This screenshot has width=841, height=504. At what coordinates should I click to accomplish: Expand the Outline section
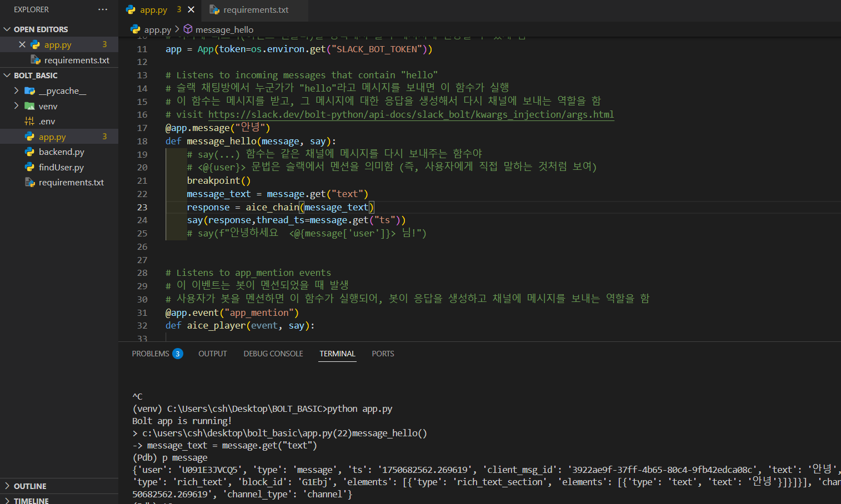(x=7, y=486)
